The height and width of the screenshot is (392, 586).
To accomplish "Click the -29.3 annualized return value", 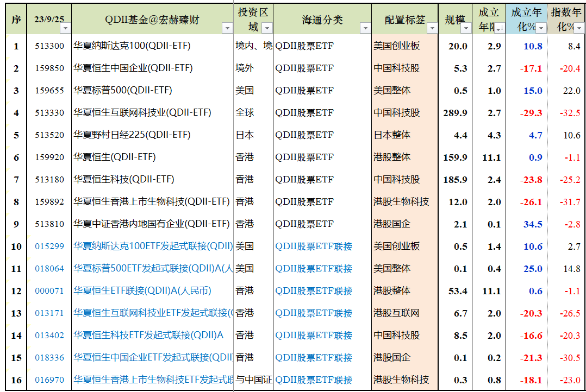I will [x=531, y=113].
